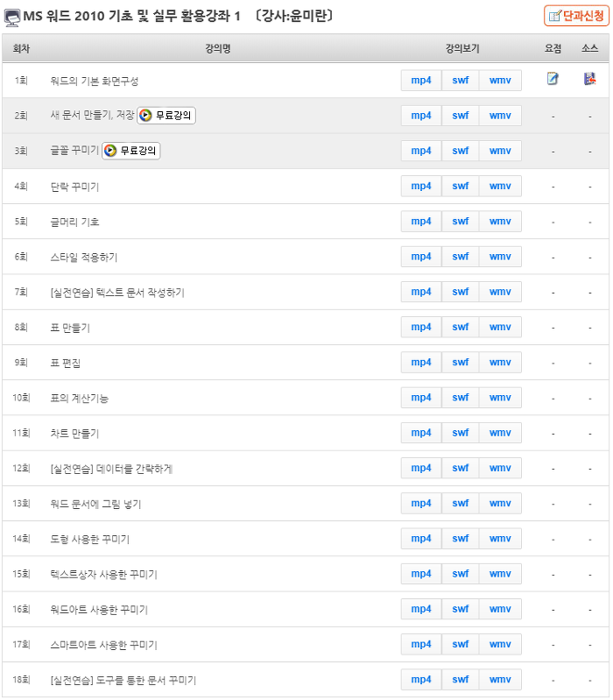Open swf for lecture 14회

(x=461, y=539)
